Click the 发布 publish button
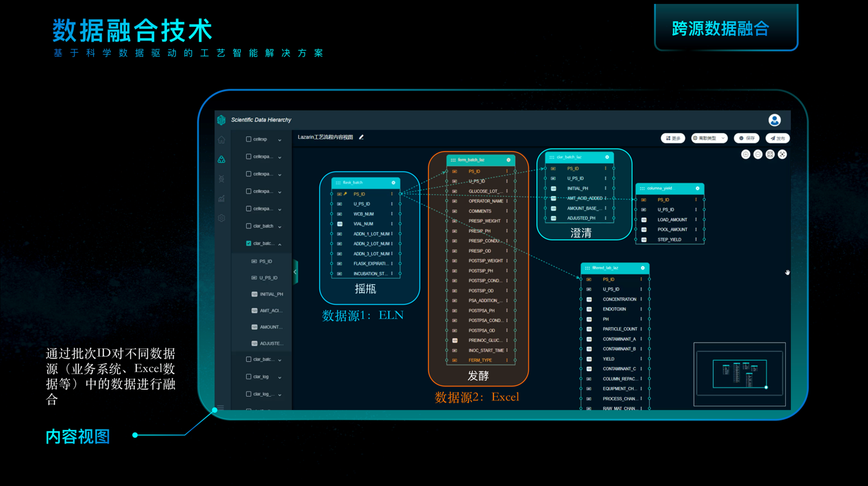The image size is (868, 486). 777,138
